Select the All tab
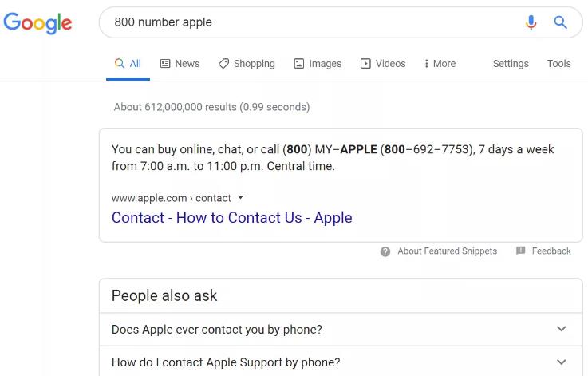 point(128,63)
